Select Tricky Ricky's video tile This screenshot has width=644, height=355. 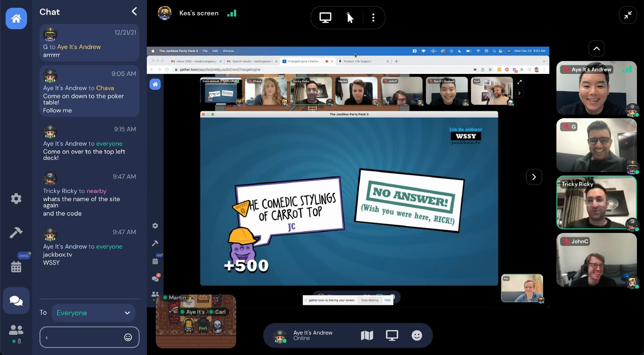click(597, 202)
